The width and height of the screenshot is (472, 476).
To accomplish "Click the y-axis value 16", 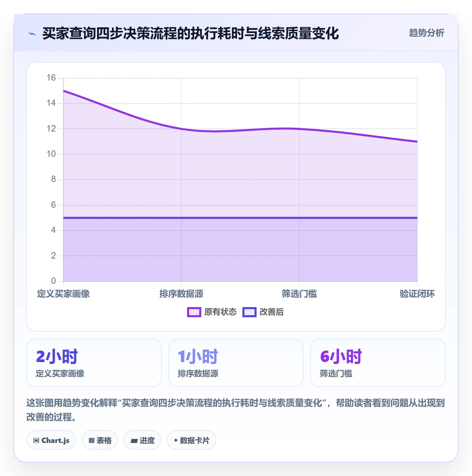I will [x=51, y=78].
